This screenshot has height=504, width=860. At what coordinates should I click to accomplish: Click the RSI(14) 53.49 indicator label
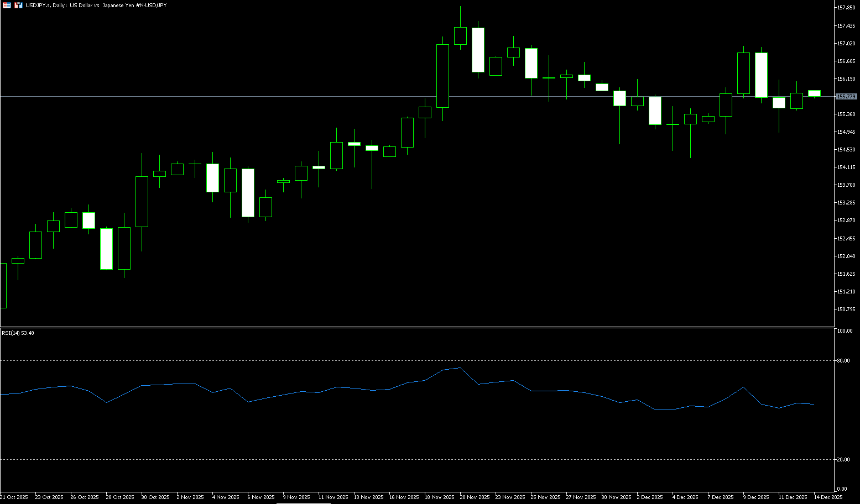coord(18,333)
